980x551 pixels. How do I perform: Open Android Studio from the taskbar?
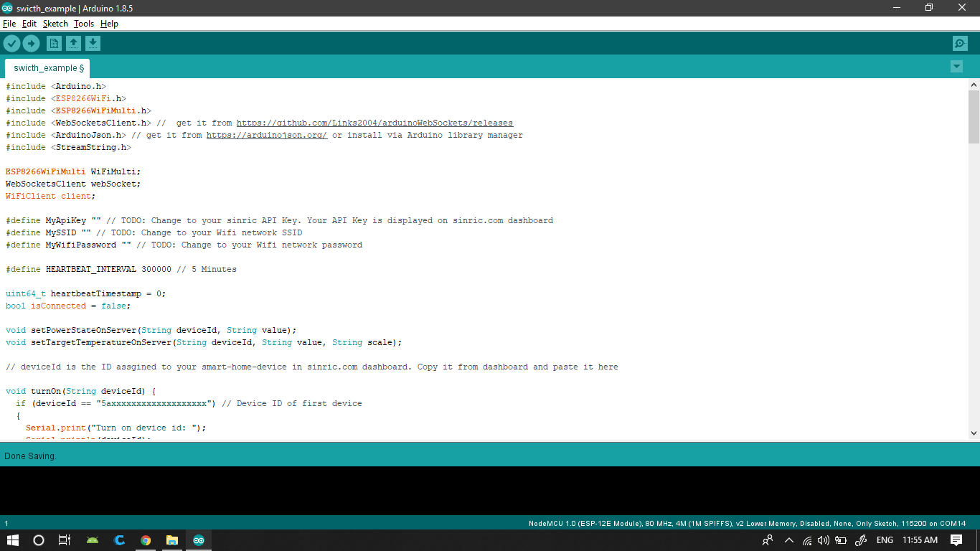tap(93, 540)
